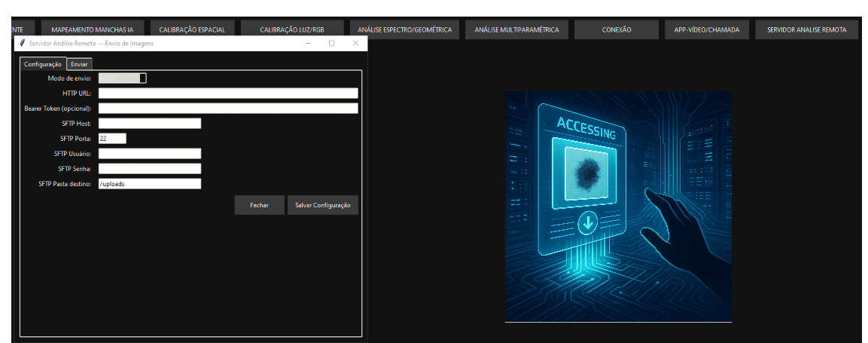Open Mapeamento Manchas IA module

tap(92, 30)
